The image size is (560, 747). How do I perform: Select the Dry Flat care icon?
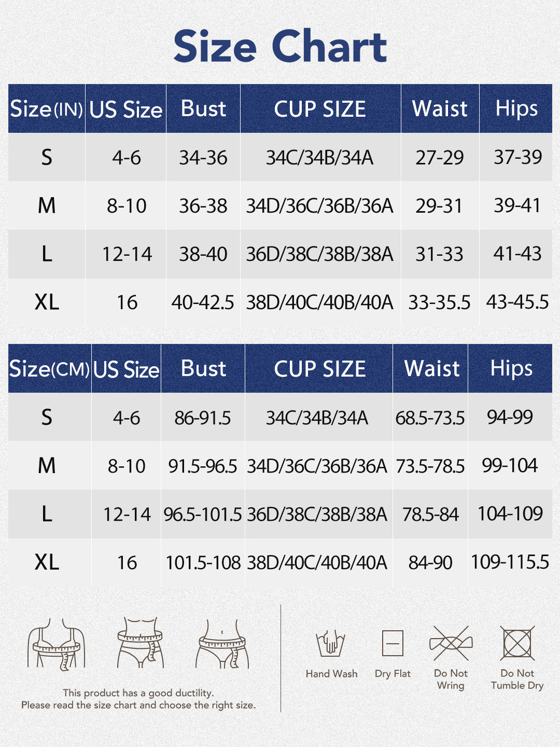point(393,643)
